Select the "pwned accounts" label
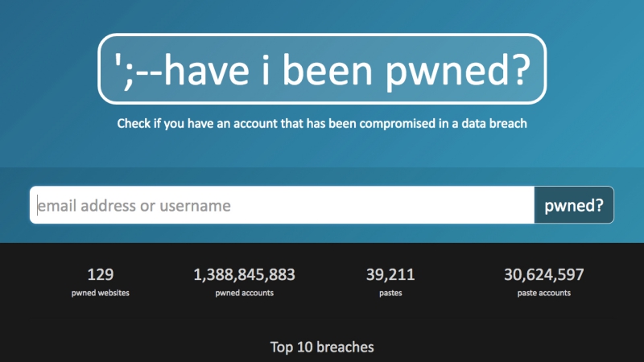This screenshot has height=362, width=644. [244, 293]
